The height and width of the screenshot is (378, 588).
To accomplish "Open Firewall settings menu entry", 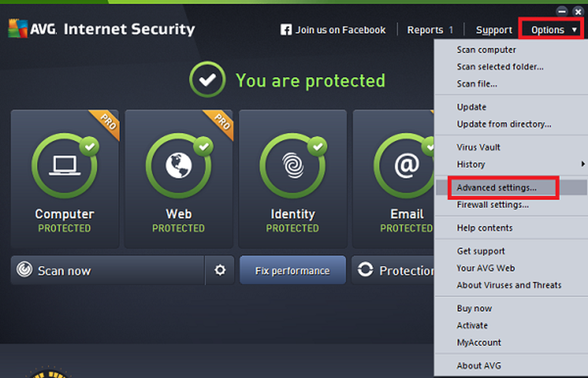I will pos(493,205).
